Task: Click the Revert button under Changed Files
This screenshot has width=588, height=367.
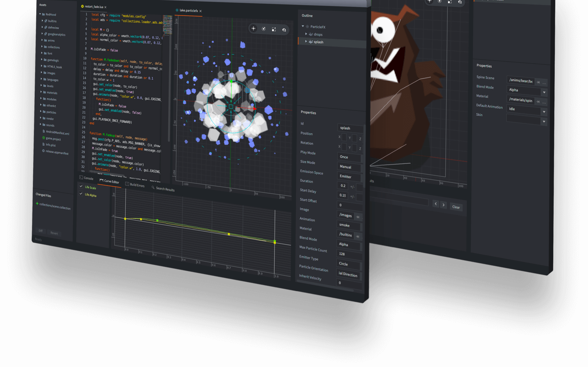Action: [54, 233]
